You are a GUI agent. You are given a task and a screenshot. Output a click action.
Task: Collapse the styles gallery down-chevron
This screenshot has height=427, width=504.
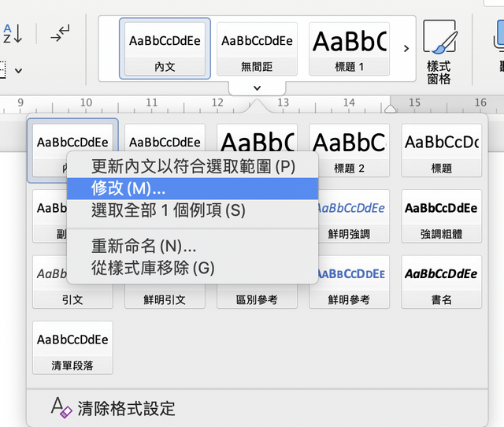click(257, 87)
